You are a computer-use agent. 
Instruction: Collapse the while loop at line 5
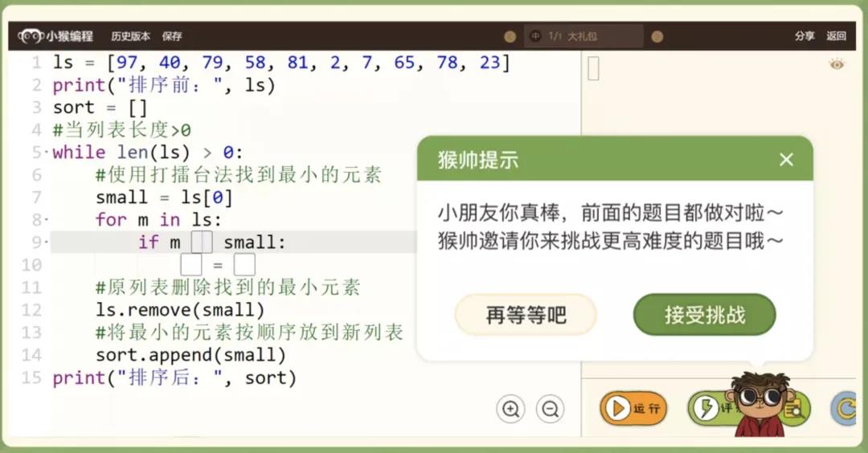tap(47, 153)
